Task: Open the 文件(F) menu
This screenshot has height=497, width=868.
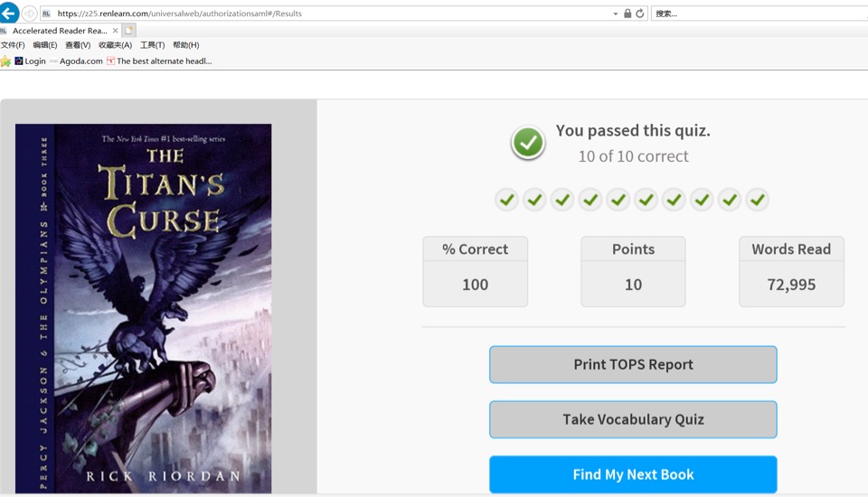Action: [13, 45]
